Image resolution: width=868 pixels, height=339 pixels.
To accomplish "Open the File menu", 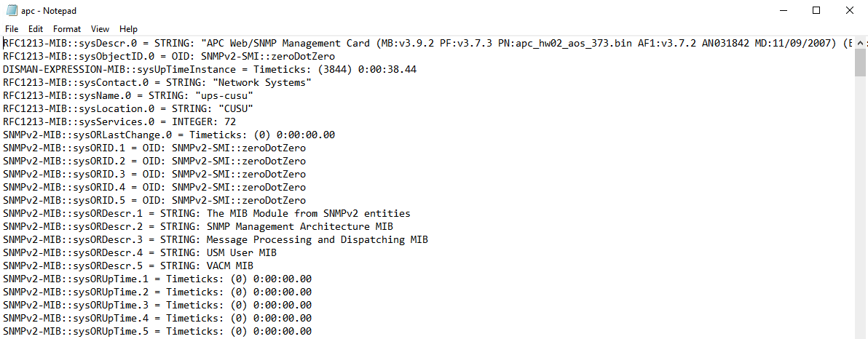I will 12,29.
